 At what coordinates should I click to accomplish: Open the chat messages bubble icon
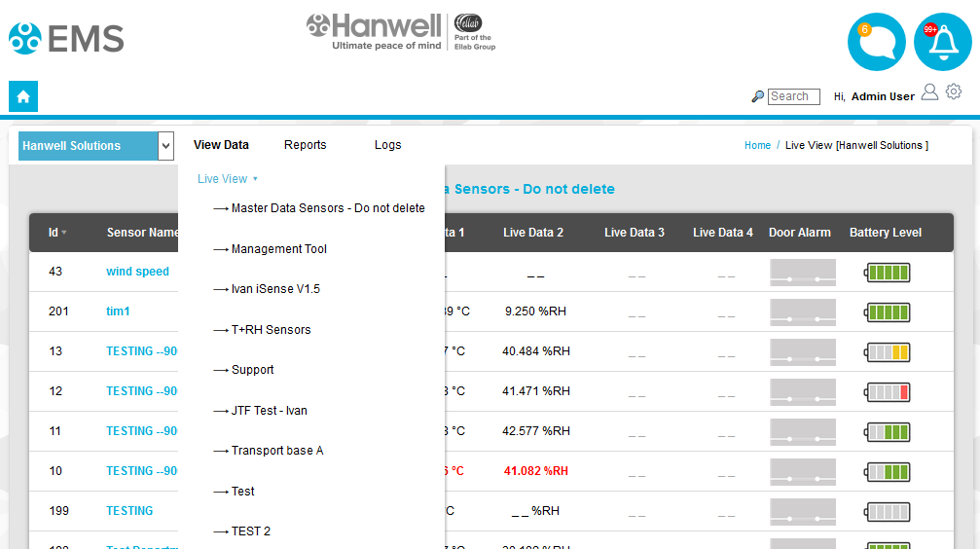(876, 42)
